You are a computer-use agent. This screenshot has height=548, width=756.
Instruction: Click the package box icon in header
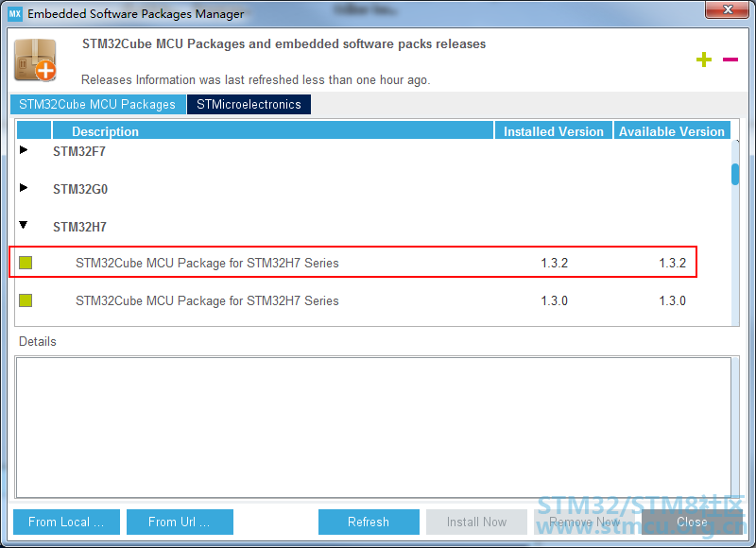tap(35, 60)
